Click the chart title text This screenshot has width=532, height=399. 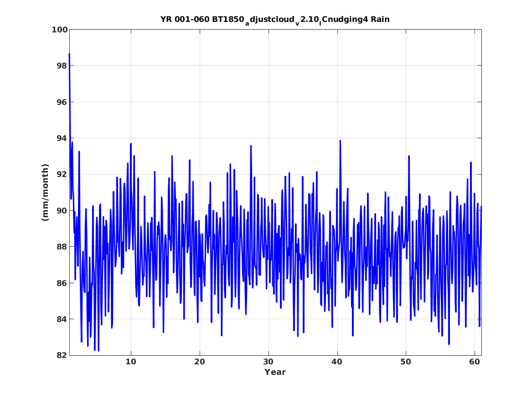[x=275, y=20]
